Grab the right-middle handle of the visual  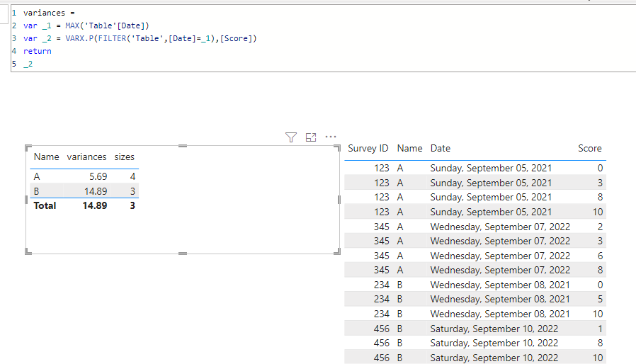[339, 199]
